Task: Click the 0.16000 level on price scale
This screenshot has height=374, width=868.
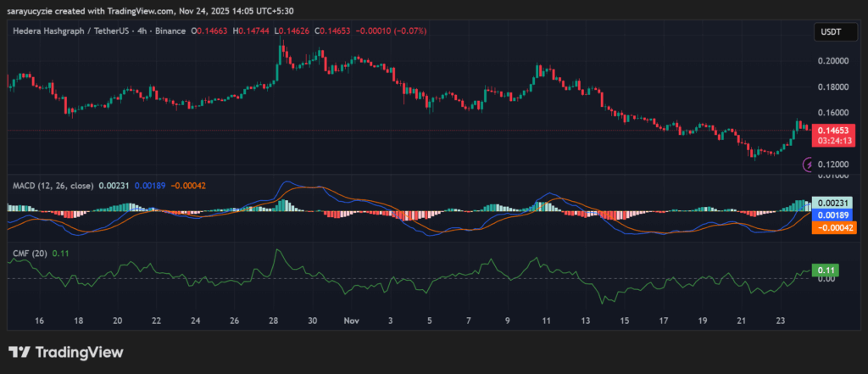Action: 833,112
